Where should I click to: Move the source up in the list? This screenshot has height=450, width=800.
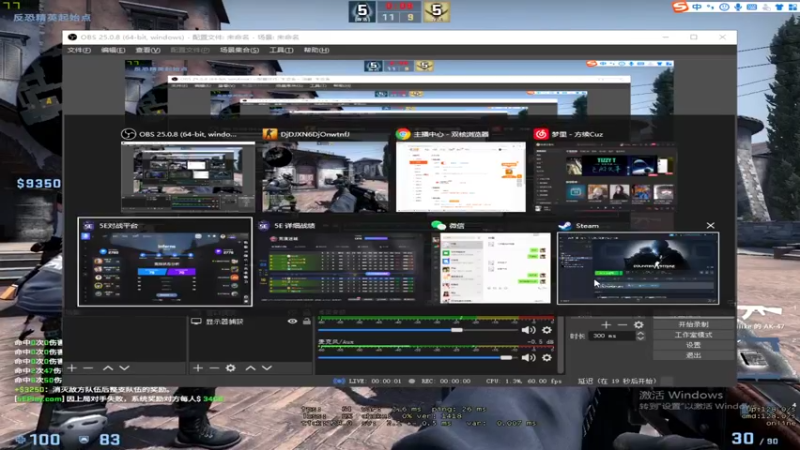click(x=251, y=368)
